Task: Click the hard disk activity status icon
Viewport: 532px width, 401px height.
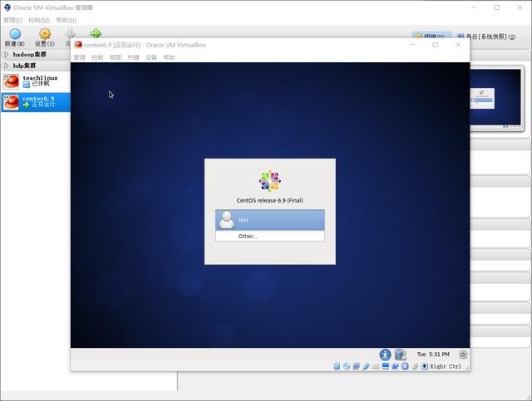Action: [337, 366]
